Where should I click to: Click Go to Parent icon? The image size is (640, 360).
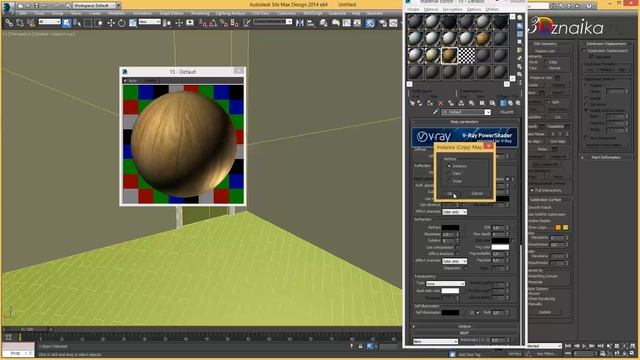coord(510,103)
